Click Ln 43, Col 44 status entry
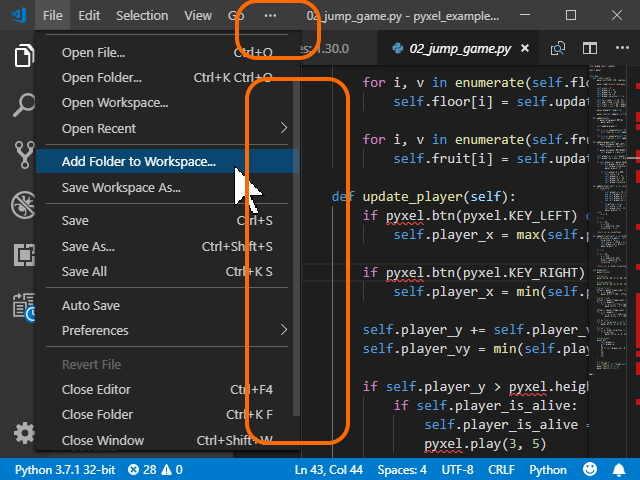 click(x=329, y=469)
